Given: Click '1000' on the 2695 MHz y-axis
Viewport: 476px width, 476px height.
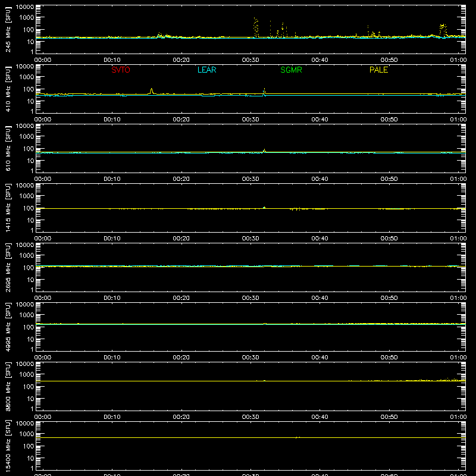Looking at the screenshot, I should click(27, 256).
